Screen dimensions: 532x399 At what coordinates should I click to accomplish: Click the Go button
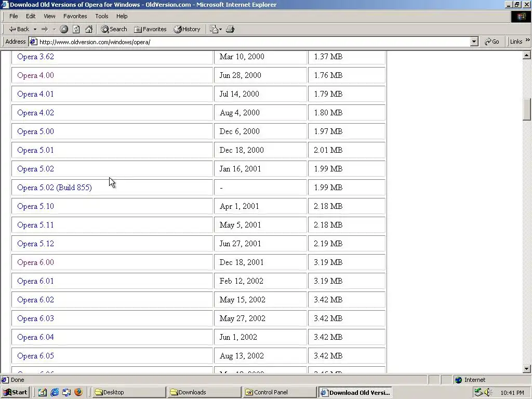(x=492, y=42)
